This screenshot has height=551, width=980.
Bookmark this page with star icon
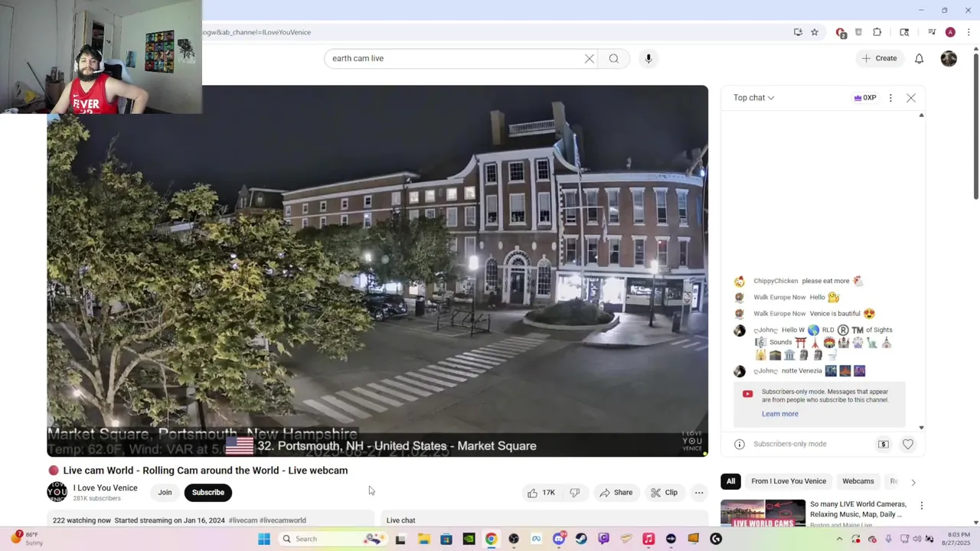point(815,32)
